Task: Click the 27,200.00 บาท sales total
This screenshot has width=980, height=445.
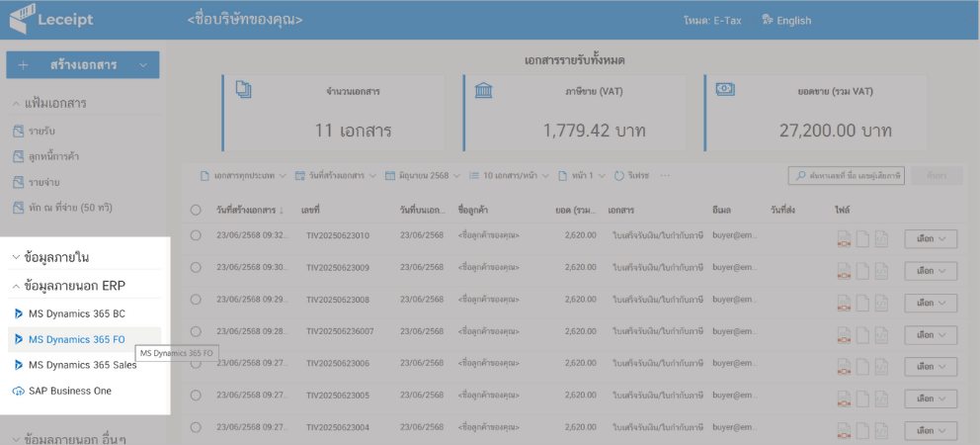Action: [x=835, y=131]
